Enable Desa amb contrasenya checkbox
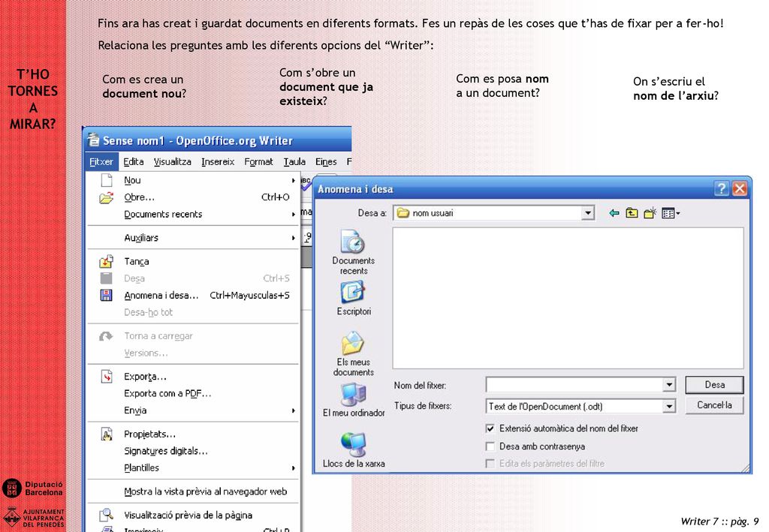 [490, 446]
